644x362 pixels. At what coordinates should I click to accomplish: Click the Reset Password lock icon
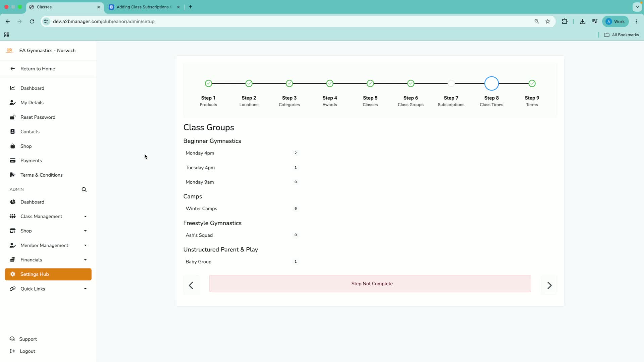pos(13,117)
